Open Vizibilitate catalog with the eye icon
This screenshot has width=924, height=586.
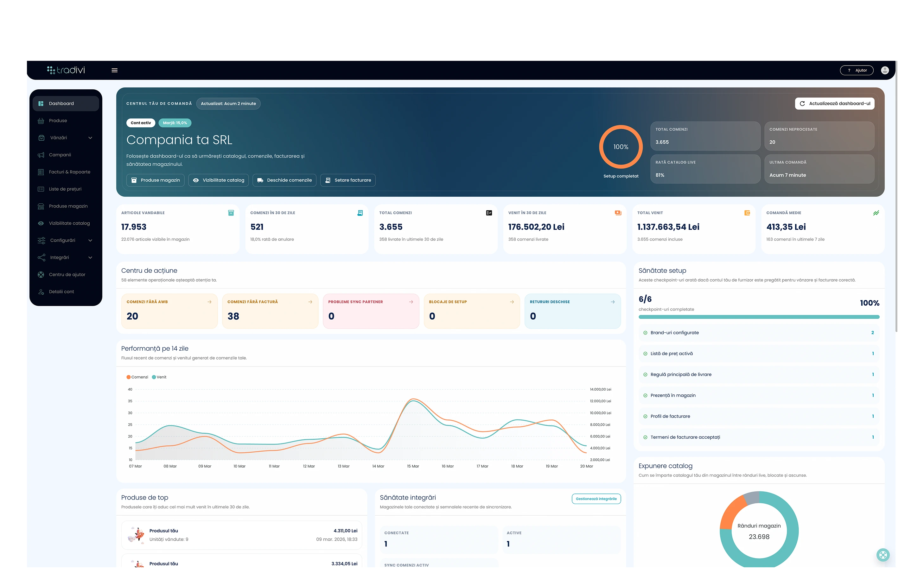coord(219,180)
